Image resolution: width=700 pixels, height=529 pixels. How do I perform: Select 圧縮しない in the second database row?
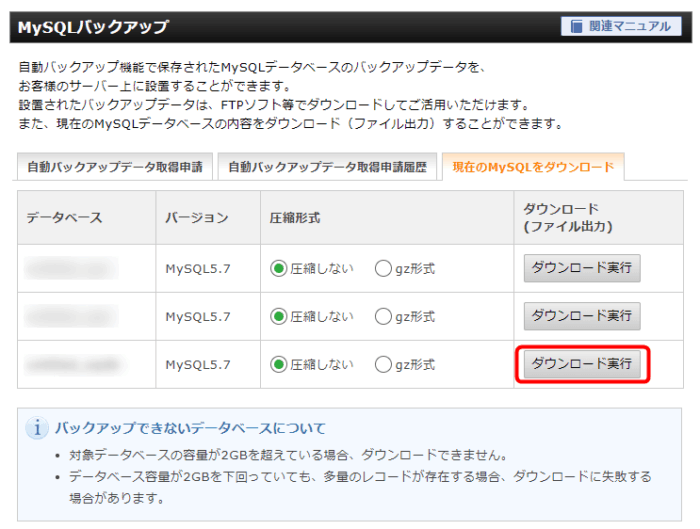point(278,317)
